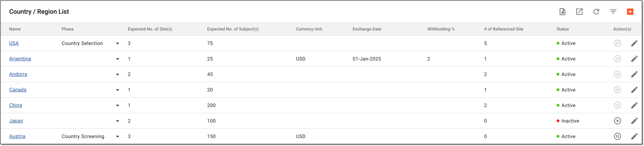Sort by Expected No. of Subject(s) header
Viewport: 644px width, 146px height.
[x=233, y=29]
